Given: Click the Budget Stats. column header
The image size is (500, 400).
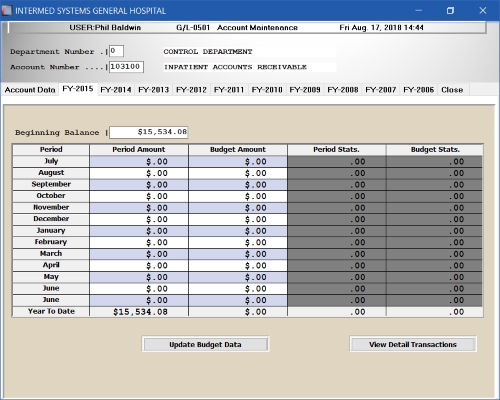Looking at the screenshot, I should click(x=435, y=149).
